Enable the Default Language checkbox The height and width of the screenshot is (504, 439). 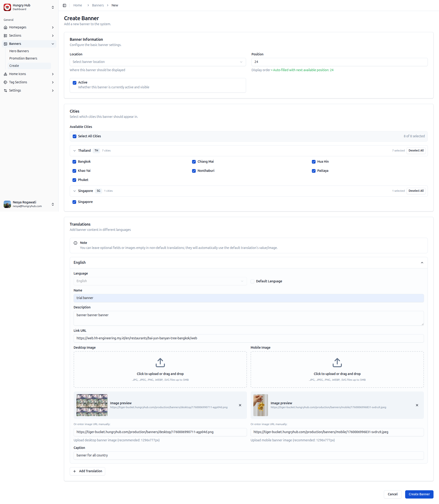252,281
